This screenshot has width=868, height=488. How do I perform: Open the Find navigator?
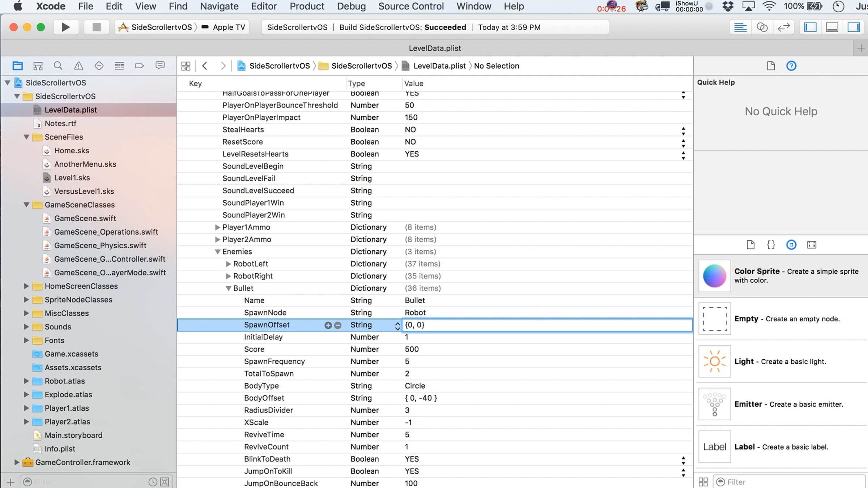[58, 66]
